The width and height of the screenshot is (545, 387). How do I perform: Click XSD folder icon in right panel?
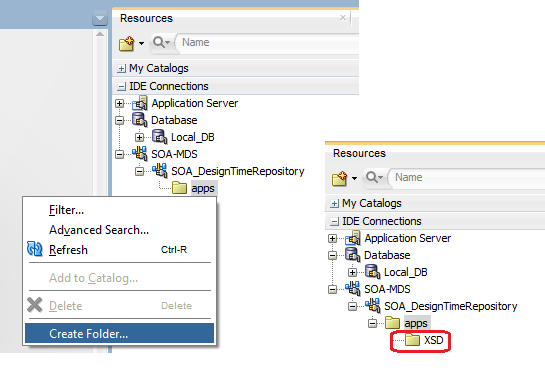tap(413, 340)
